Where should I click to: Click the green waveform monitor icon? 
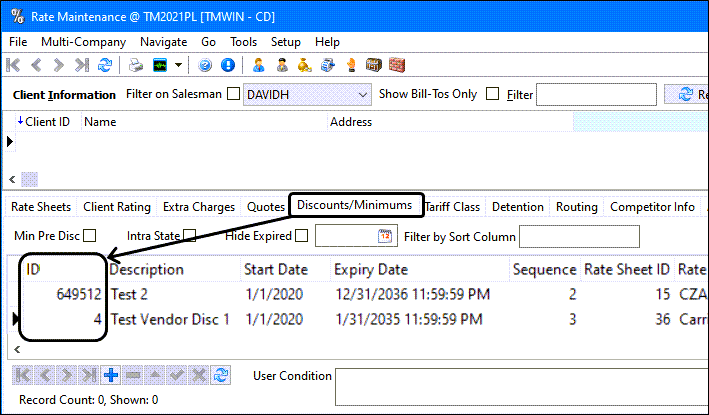coord(160,65)
